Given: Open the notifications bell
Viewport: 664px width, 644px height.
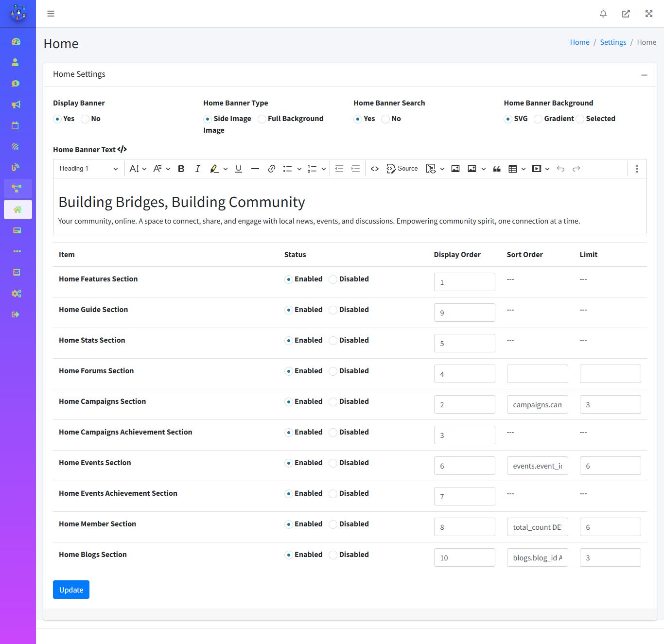Looking at the screenshot, I should click(x=603, y=14).
